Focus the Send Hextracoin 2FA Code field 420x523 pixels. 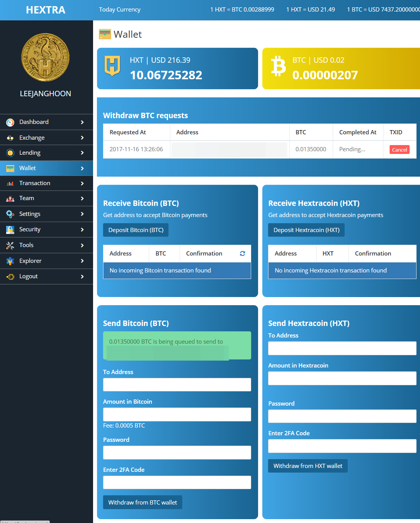[x=342, y=446]
